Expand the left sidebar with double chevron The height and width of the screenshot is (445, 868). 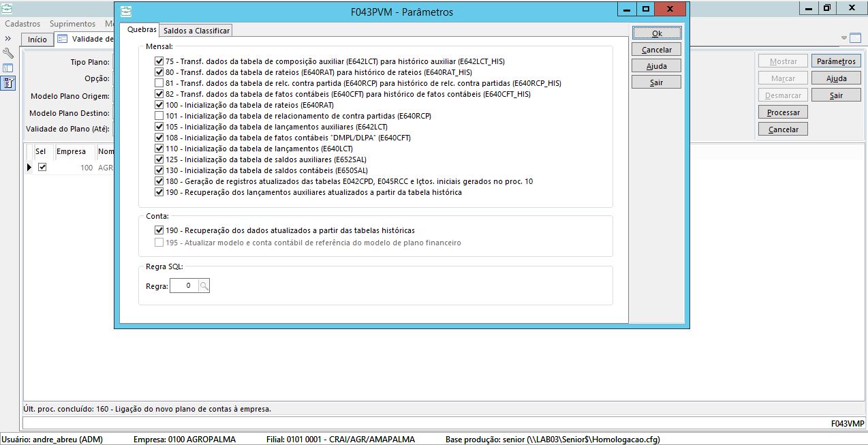pos(8,39)
